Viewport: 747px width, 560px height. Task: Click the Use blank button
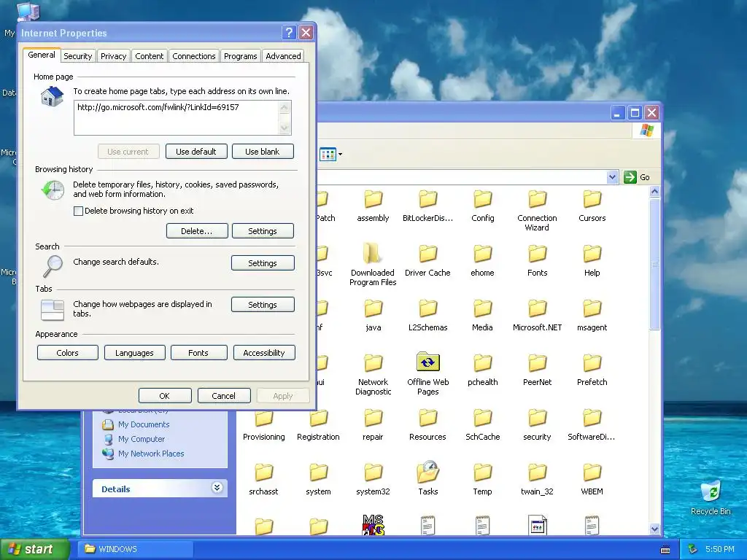click(263, 152)
